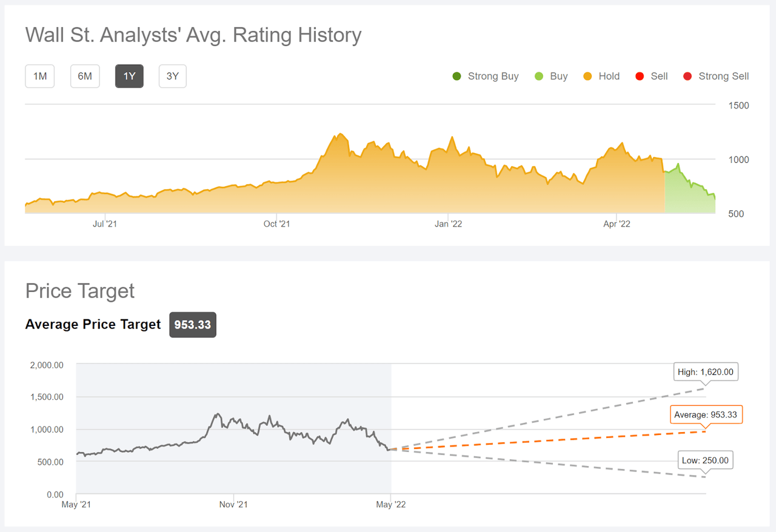Select the 1M range button
The height and width of the screenshot is (532, 776).
[39, 76]
